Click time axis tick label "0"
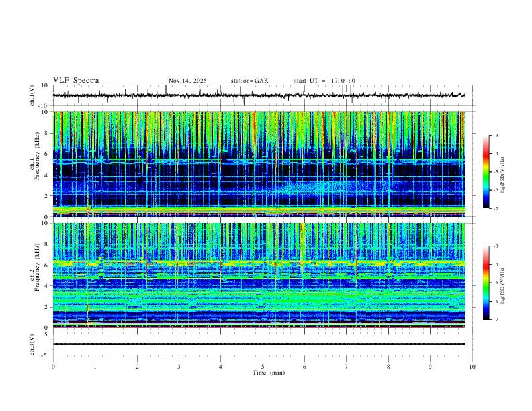This screenshot has height=411, width=532. [x=53, y=367]
